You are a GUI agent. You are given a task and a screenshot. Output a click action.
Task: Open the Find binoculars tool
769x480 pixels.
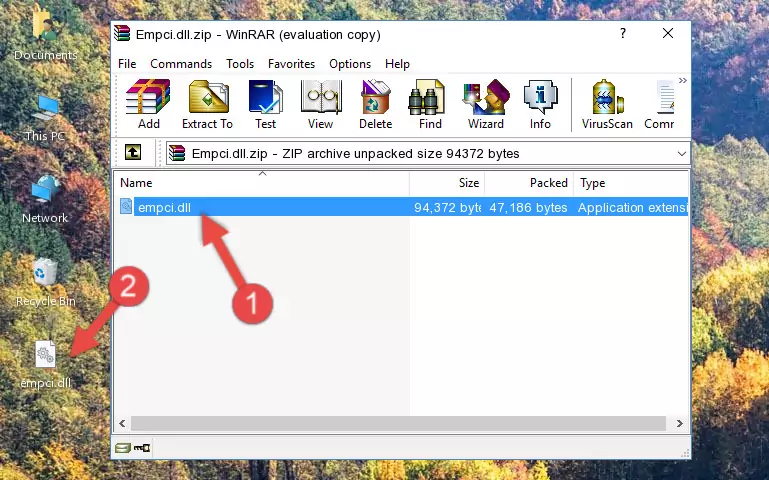(x=430, y=104)
